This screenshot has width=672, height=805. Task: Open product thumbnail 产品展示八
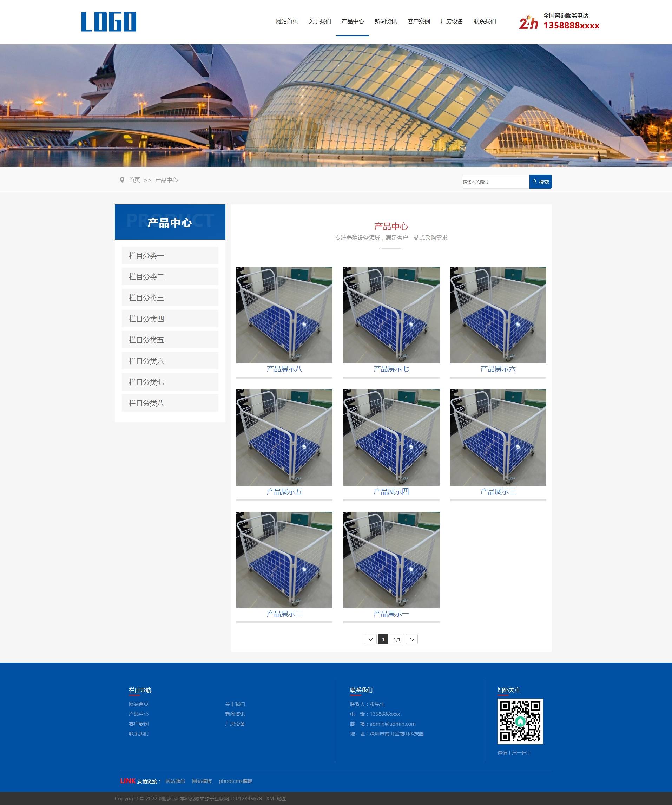click(x=284, y=315)
